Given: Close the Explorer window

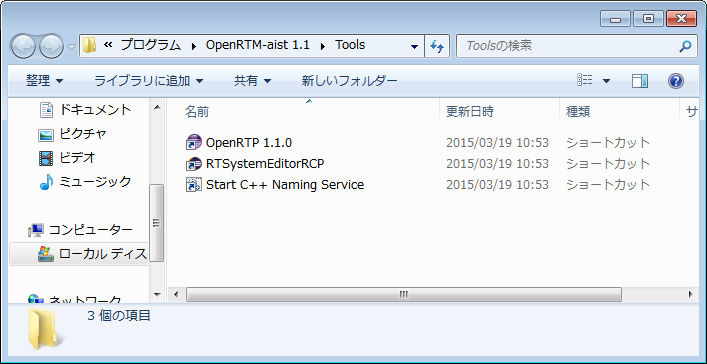Looking at the screenshot, I should pos(681,18).
